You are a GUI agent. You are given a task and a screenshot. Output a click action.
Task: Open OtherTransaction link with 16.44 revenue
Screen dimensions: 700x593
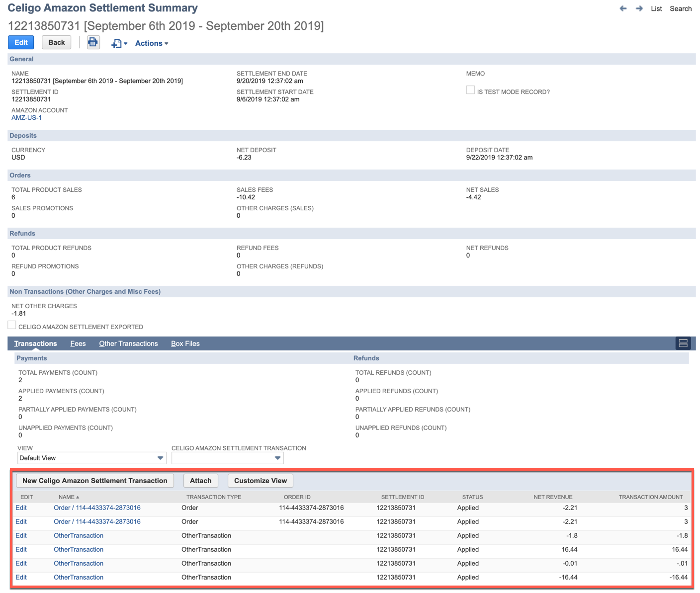(79, 550)
